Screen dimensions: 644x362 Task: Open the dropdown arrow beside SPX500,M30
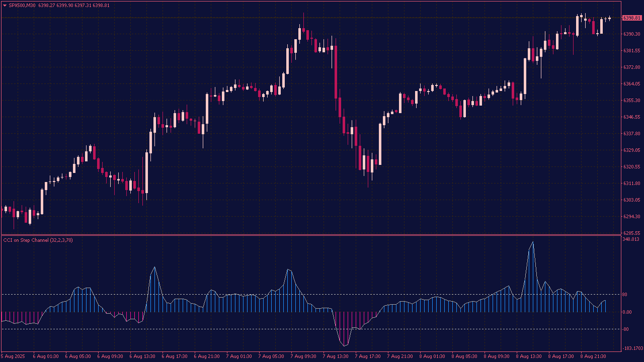pos(5,6)
